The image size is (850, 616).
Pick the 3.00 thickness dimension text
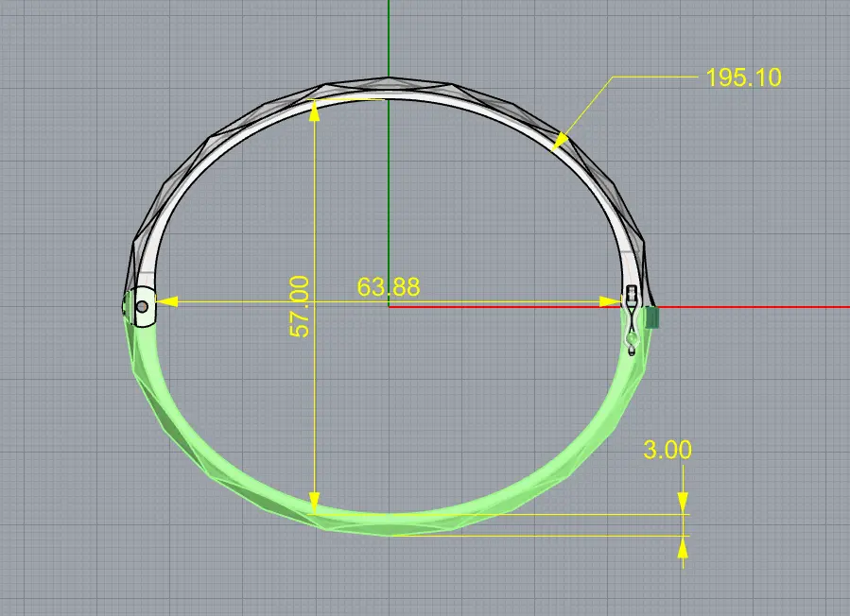[668, 450]
